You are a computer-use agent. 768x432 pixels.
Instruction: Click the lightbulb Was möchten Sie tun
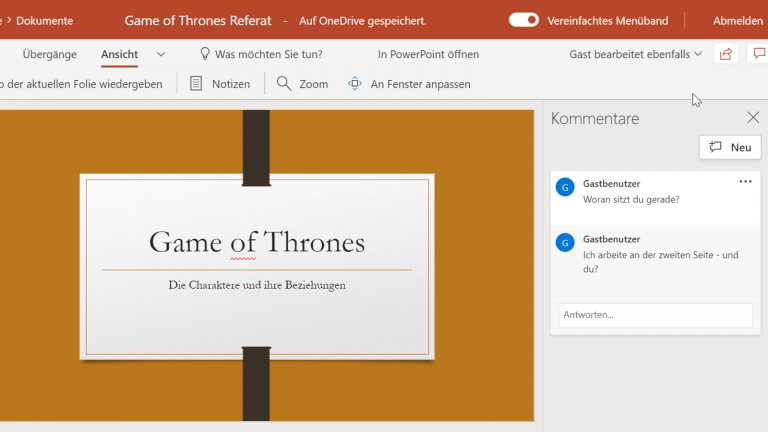point(205,54)
